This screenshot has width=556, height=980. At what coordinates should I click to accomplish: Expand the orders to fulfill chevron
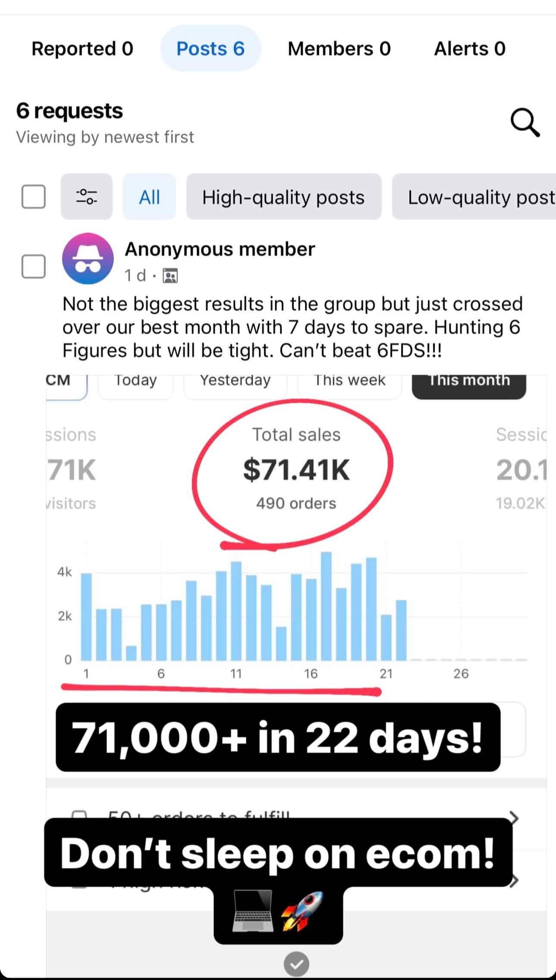click(513, 817)
